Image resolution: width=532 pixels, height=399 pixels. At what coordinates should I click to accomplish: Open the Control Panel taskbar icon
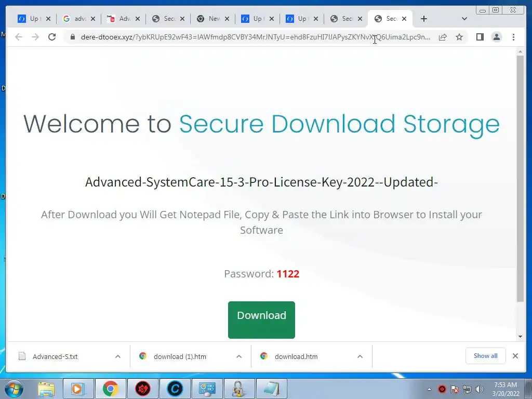click(207, 389)
